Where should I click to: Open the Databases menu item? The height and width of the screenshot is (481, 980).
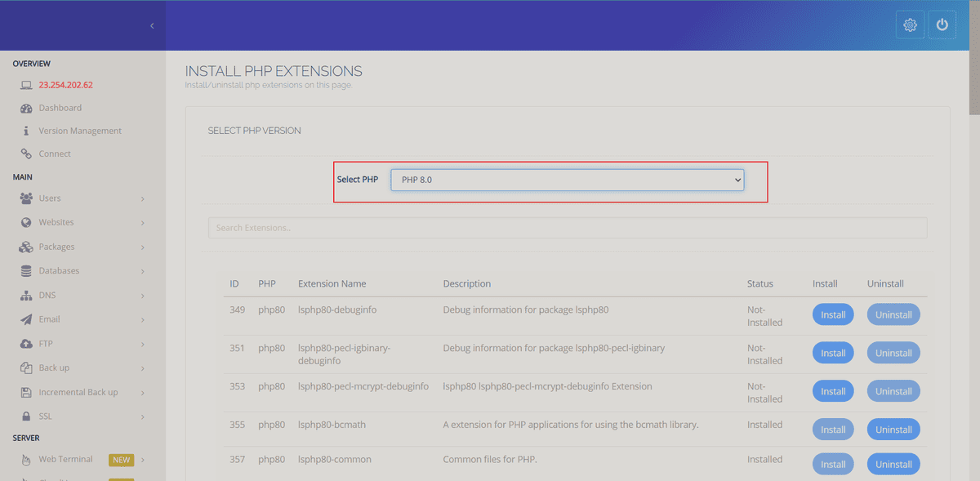[x=60, y=271]
